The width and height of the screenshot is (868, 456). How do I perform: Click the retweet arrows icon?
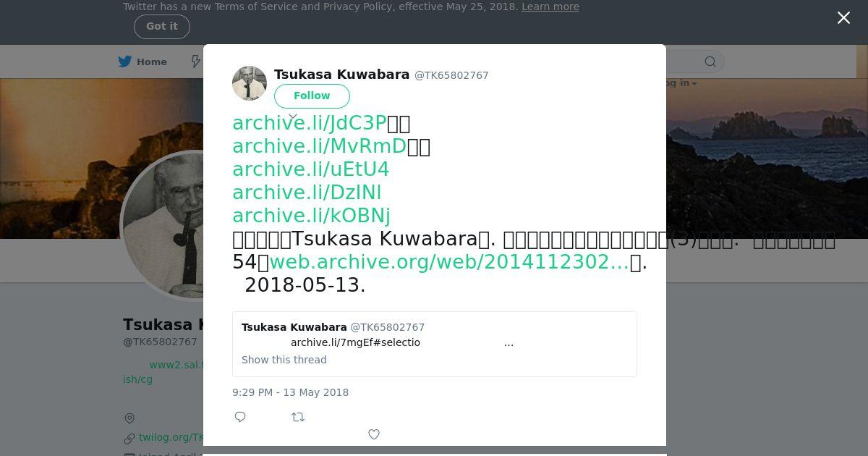[298, 417]
